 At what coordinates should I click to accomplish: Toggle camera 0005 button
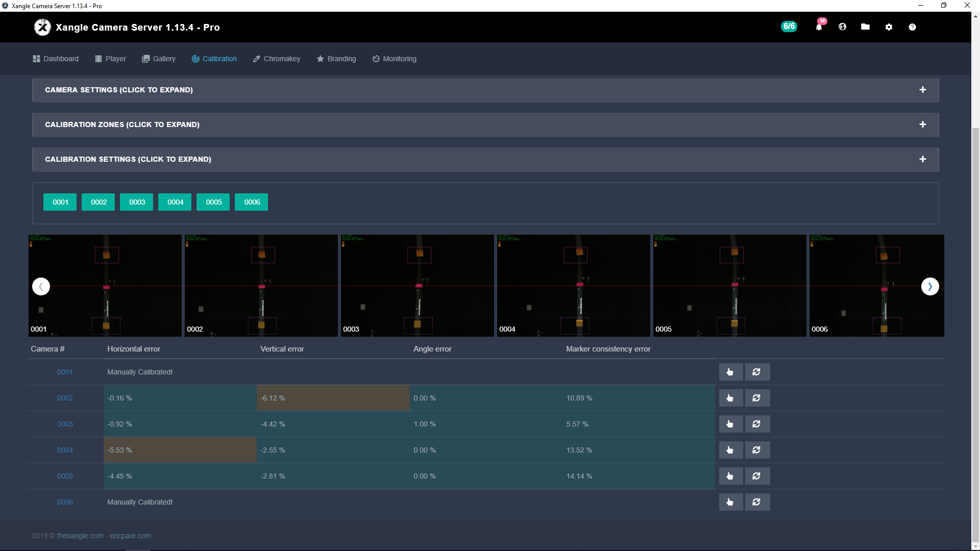pos(213,202)
